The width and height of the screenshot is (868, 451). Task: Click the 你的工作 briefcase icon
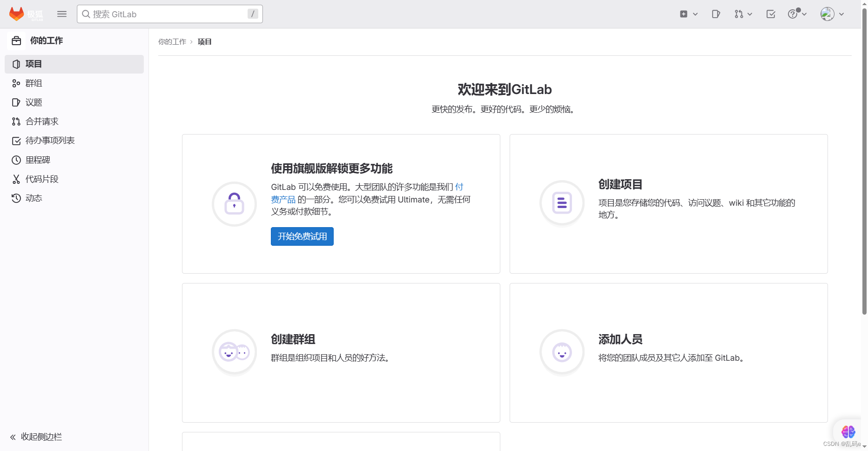tap(16, 40)
